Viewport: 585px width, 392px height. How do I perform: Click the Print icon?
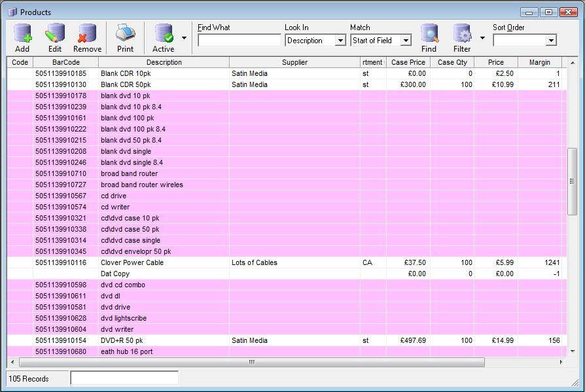125,34
